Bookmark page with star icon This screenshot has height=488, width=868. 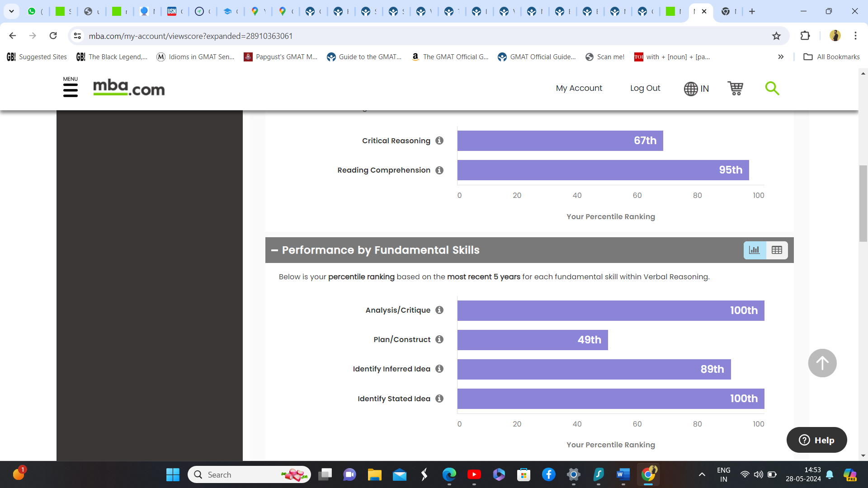[776, 36]
